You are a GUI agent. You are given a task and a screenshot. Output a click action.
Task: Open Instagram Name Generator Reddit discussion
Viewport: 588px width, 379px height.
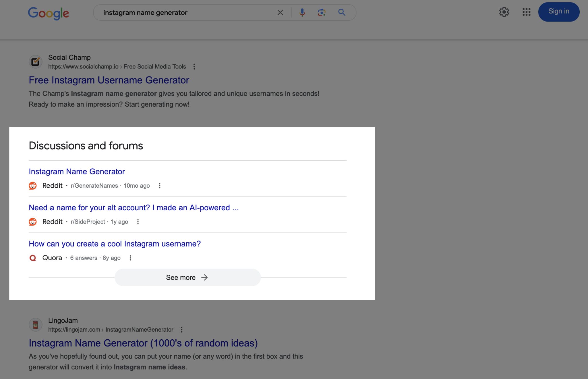(x=77, y=171)
